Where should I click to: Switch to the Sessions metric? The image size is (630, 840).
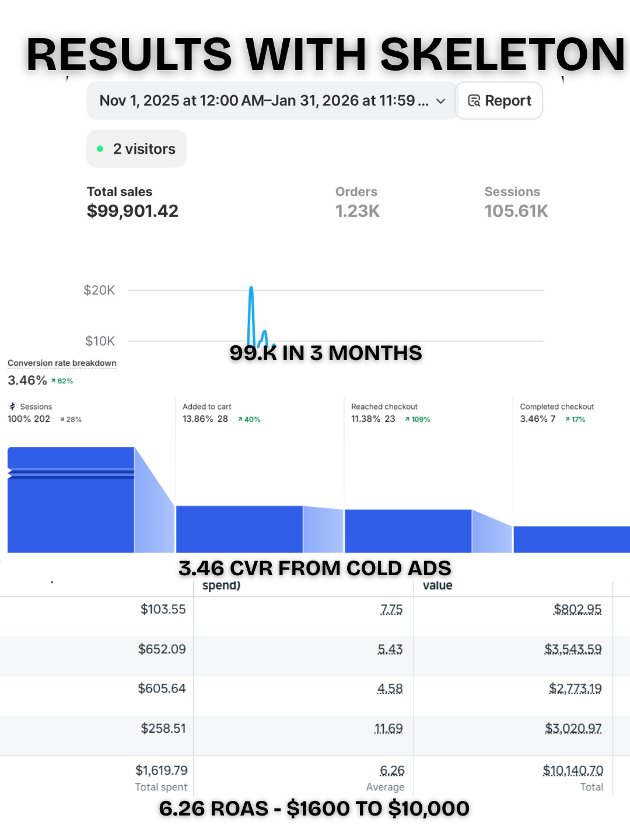point(516,202)
